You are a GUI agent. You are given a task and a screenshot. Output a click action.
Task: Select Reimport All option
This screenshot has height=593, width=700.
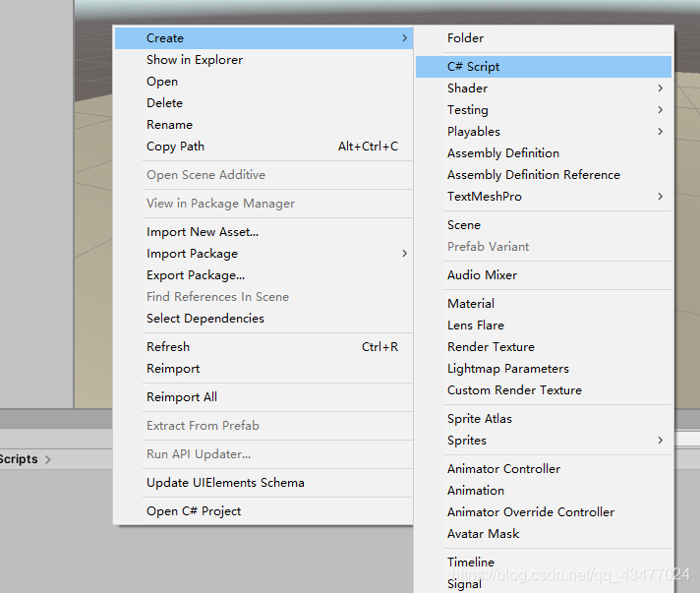[x=263, y=397]
